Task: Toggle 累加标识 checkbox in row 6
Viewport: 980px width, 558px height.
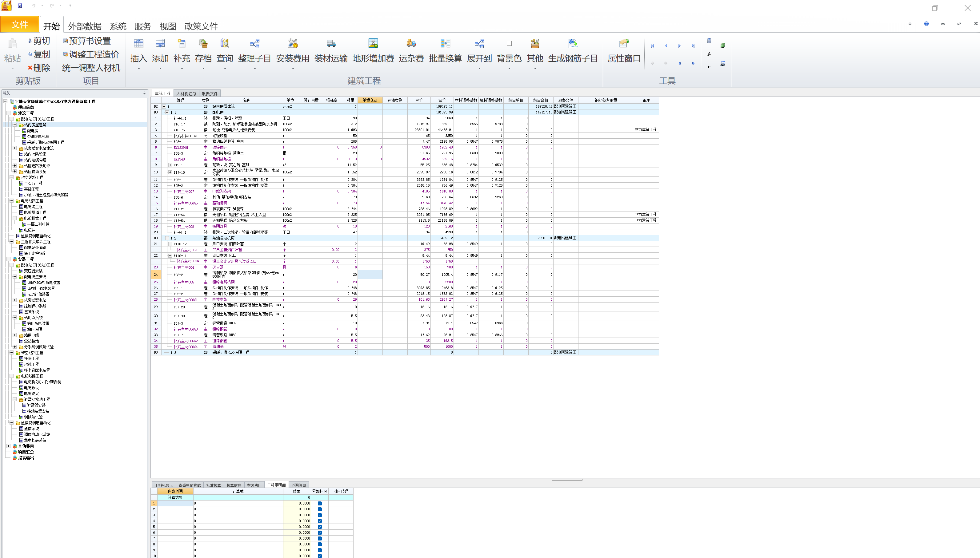Action: pos(319,533)
